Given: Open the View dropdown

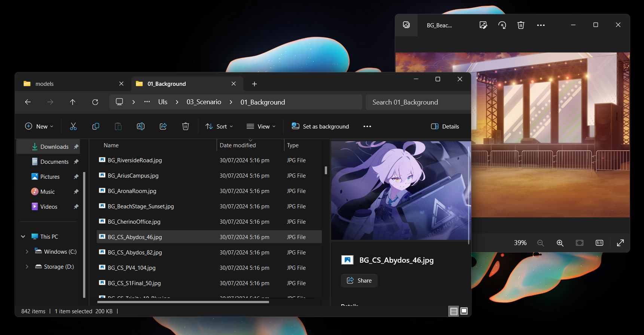Looking at the screenshot, I should [261, 126].
